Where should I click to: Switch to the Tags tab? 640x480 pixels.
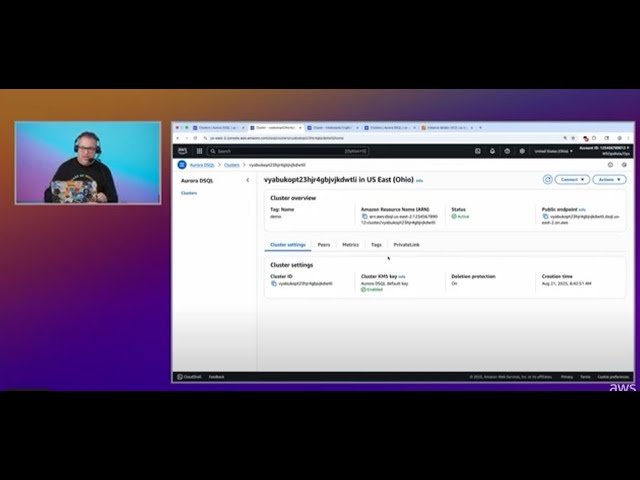pyautogui.click(x=376, y=244)
